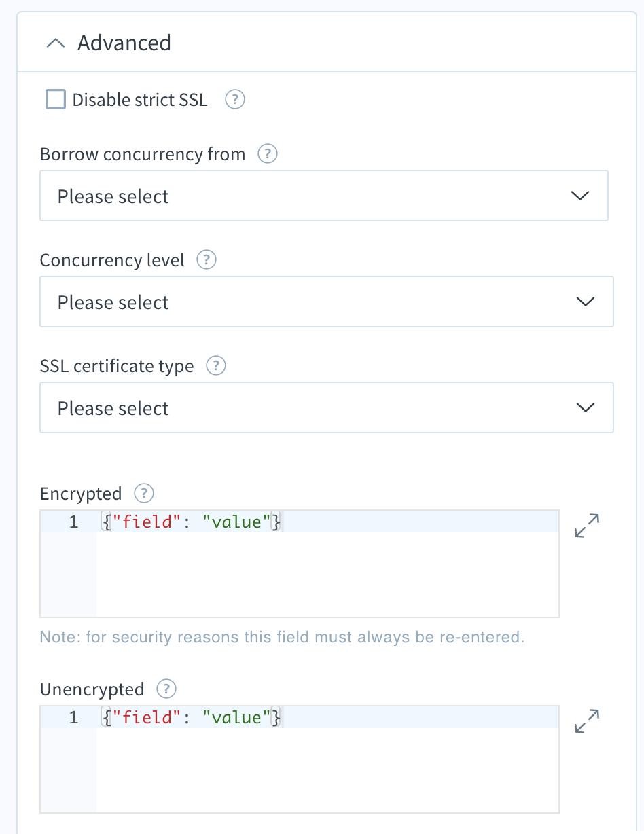
Task: Click the Disable strict SSL label text
Action: 140,100
